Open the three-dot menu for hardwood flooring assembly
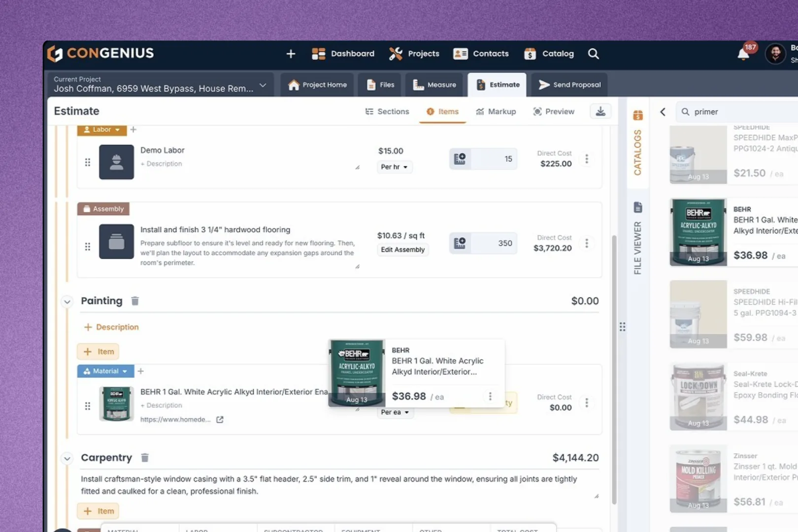The width and height of the screenshot is (798, 532). (x=587, y=243)
